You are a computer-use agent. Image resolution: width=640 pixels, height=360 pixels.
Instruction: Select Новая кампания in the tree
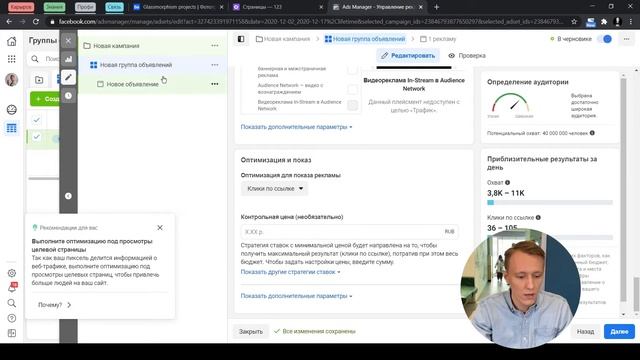tap(116, 46)
